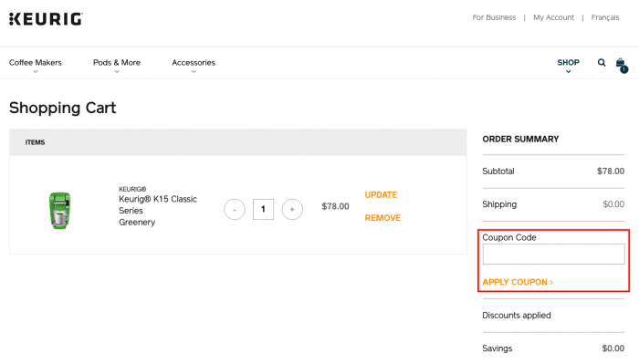The image size is (639, 364).
Task: Apply the coupon code
Action: click(518, 282)
